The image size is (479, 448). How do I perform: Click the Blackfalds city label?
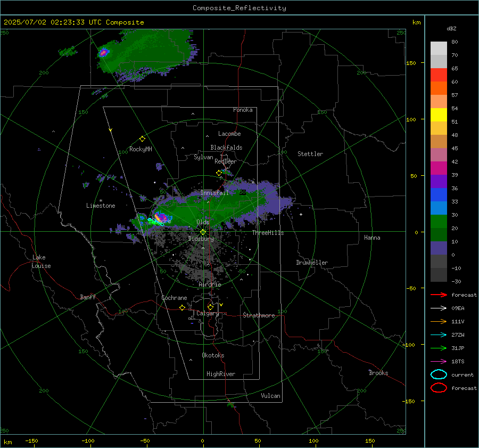click(226, 148)
